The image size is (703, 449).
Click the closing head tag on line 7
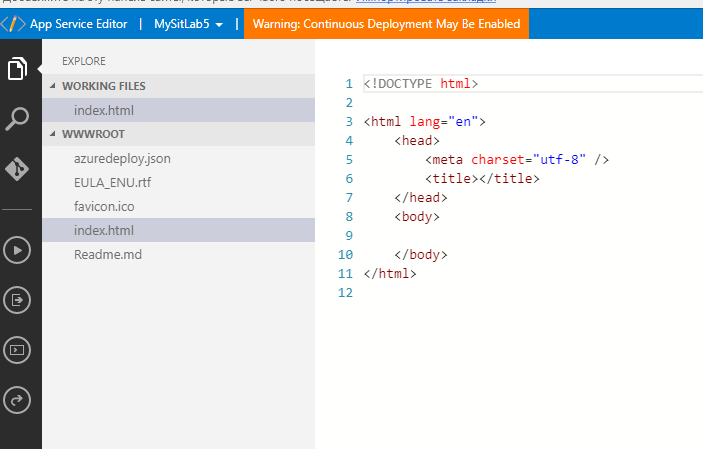coord(421,198)
